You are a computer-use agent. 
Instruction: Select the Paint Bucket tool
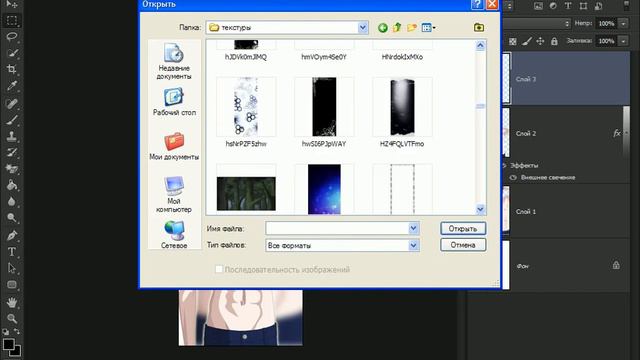click(12, 185)
